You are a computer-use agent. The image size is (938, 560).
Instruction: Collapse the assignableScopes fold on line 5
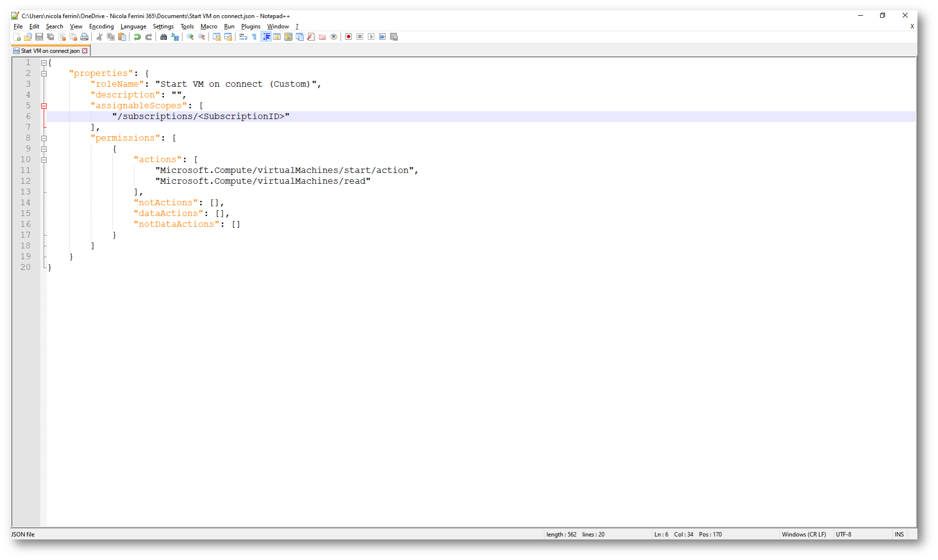click(44, 106)
